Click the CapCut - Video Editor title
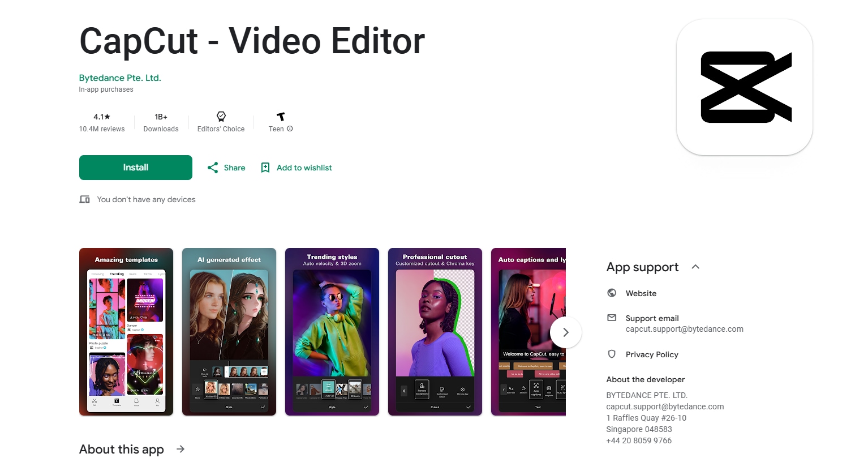868x462 pixels. [252, 41]
